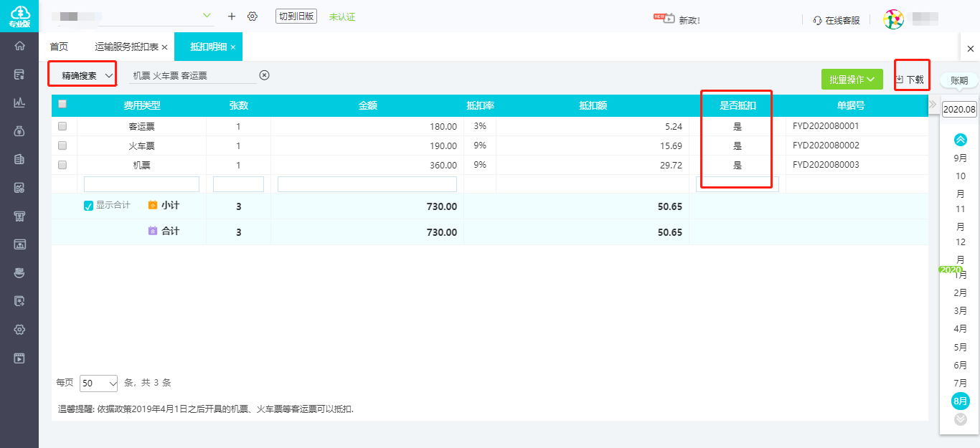Click the 金额 filter input field
This screenshot has height=448, width=980.
click(367, 184)
